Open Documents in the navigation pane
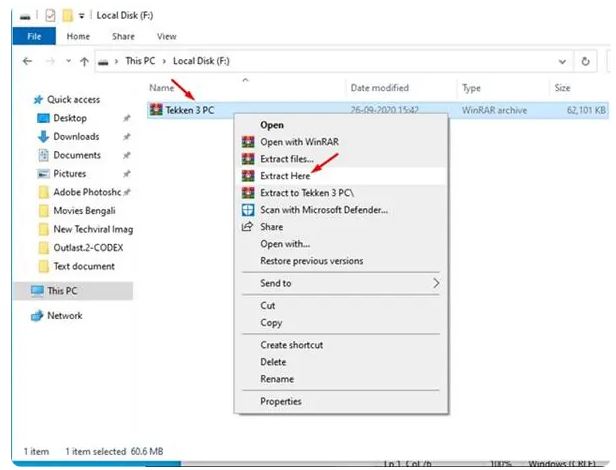 click(77, 155)
